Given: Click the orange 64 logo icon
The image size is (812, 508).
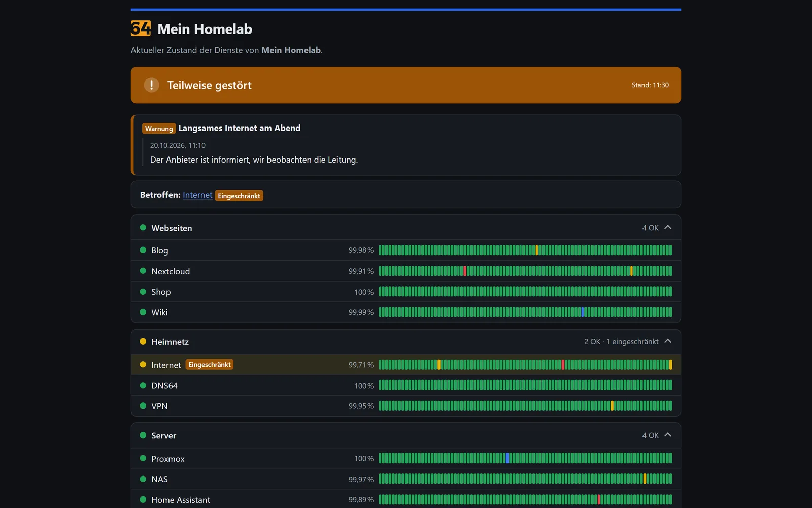Looking at the screenshot, I should tap(141, 28).
